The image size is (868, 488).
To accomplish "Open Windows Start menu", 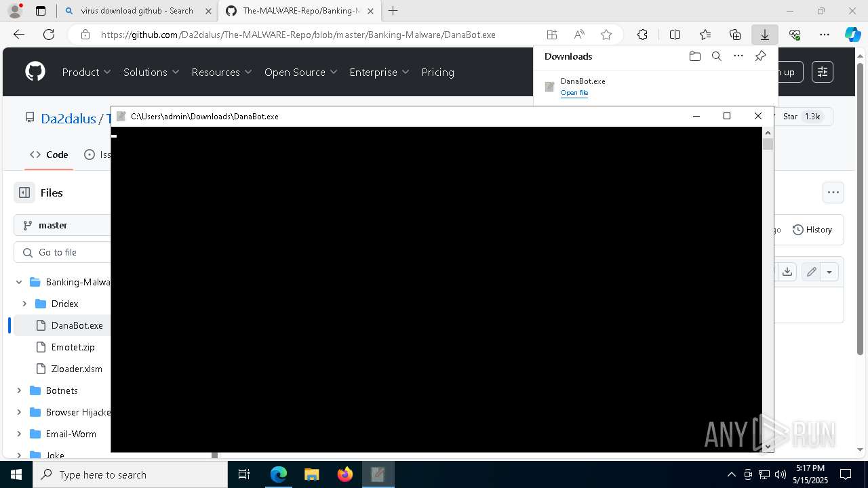I will coord(16,474).
